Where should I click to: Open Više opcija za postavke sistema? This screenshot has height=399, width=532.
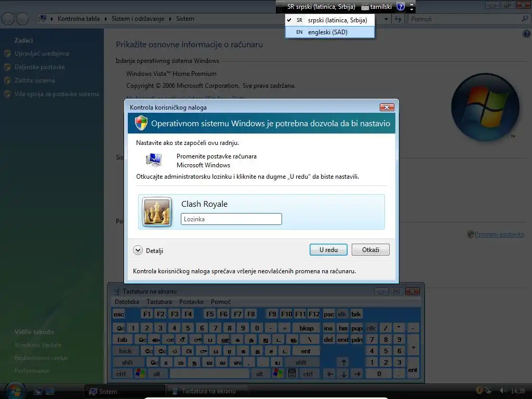57,94
